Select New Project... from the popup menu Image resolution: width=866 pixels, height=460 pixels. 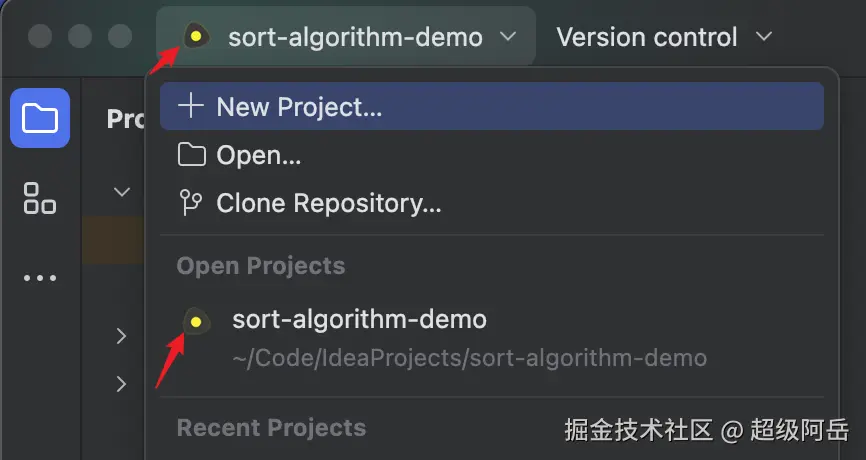click(x=299, y=106)
